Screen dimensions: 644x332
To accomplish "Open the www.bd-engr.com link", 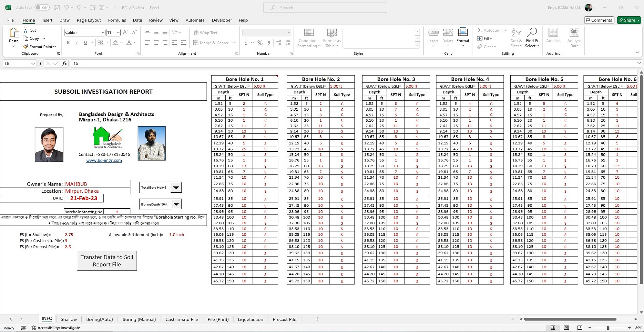I will (x=104, y=160).
